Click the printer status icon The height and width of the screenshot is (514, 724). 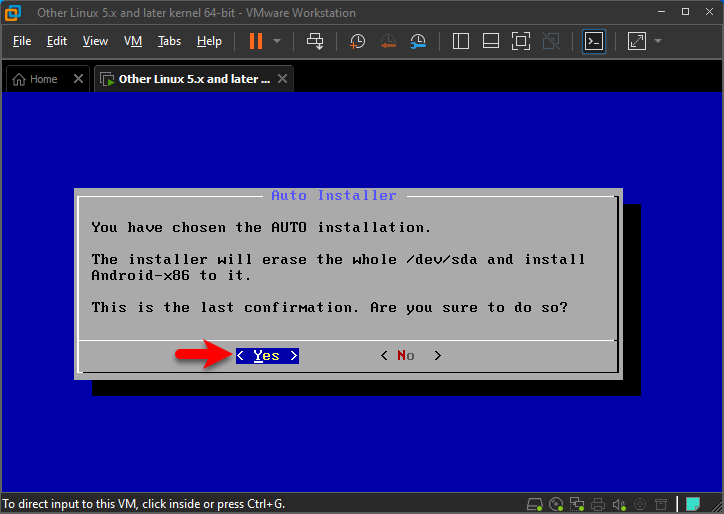(598, 504)
